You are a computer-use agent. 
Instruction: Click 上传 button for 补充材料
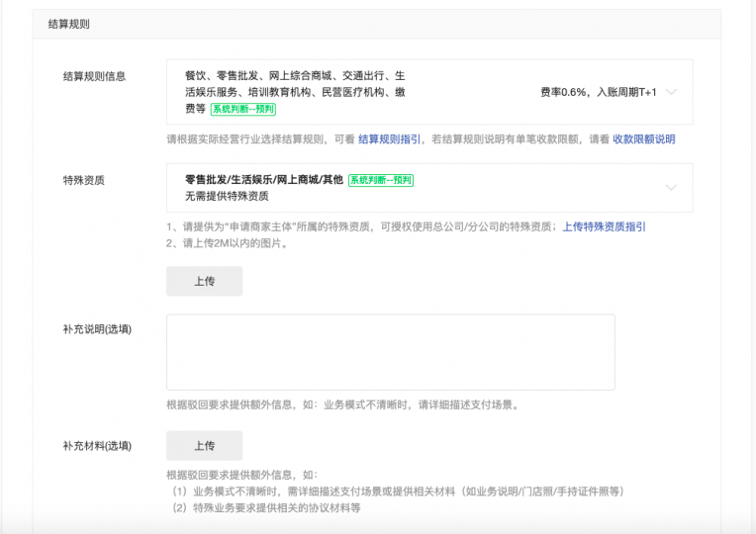pos(205,446)
